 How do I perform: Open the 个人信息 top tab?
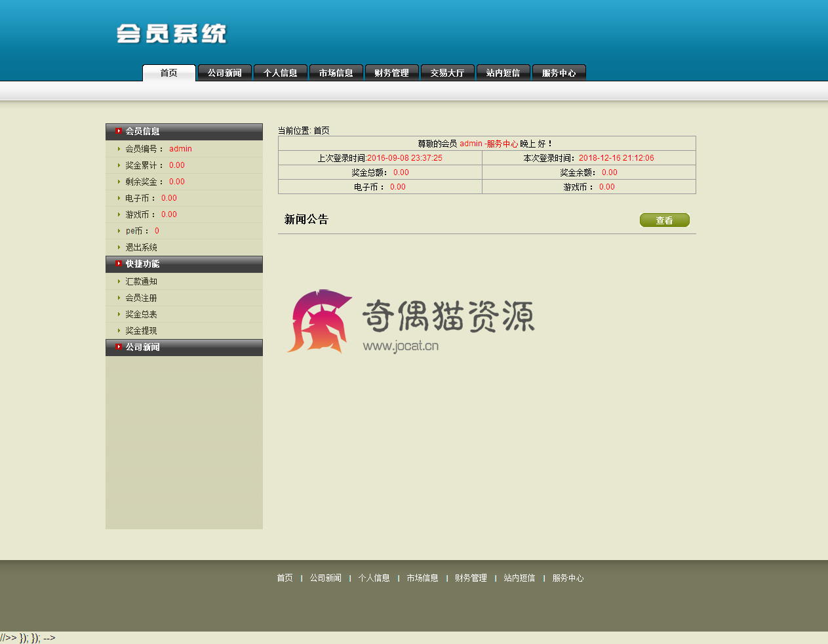click(x=281, y=73)
